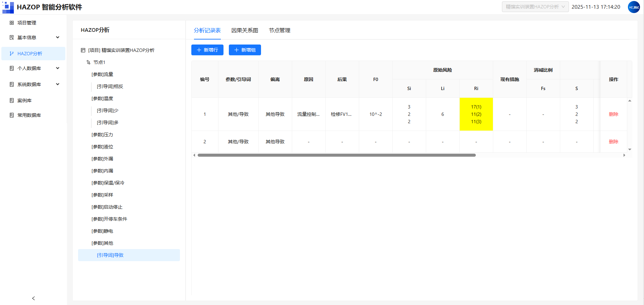This screenshot has width=644, height=305.
Task: Open the 精馏实训装置HAZOP分析 project dropdown
Action: pos(535,7)
